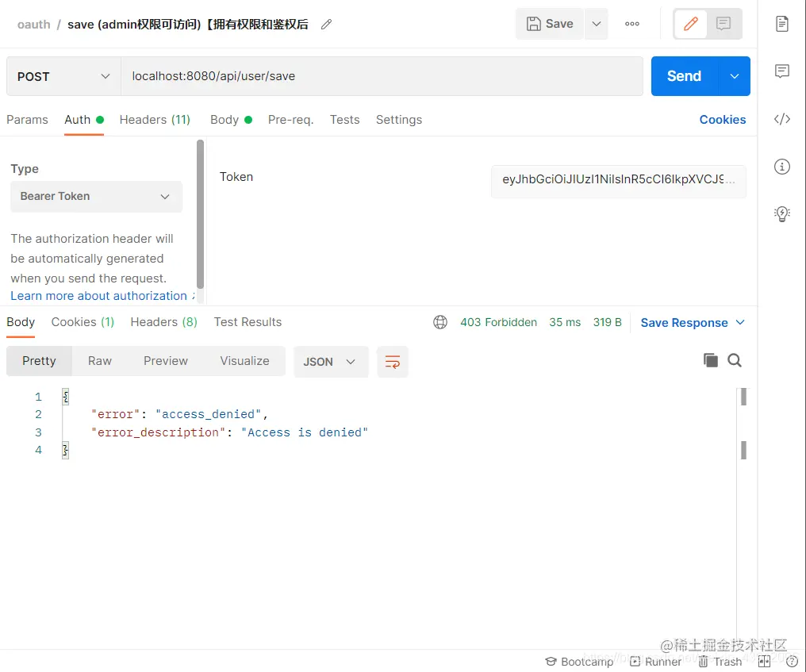Select the Visualize view
This screenshot has height=672, width=806.
(x=244, y=361)
